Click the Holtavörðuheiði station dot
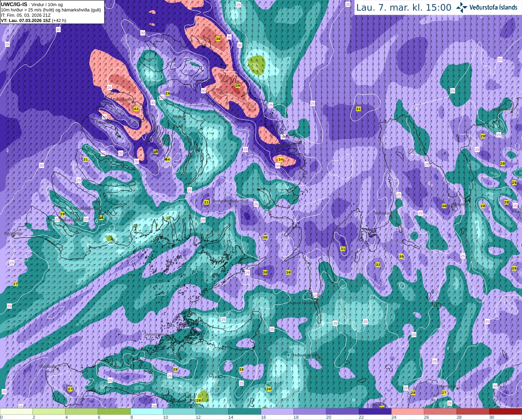The image size is (522, 420). click(x=319, y=358)
